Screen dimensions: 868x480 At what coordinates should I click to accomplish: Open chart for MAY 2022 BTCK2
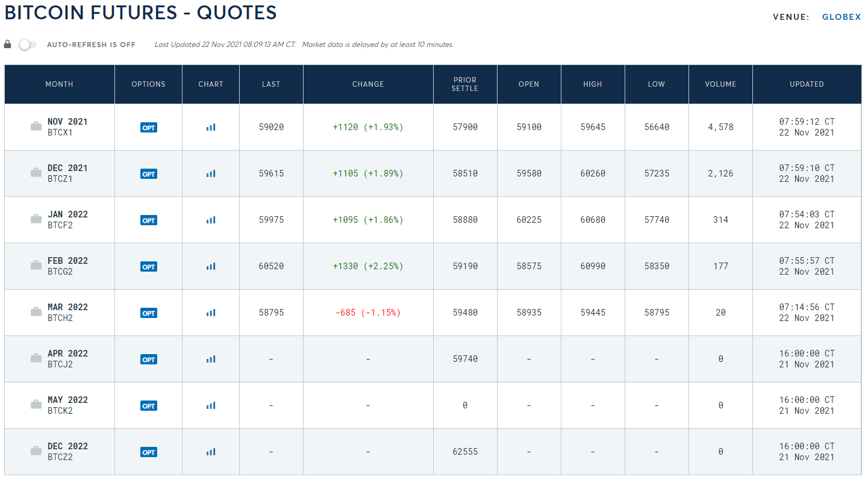pyautogui.click(x=211, y=405)
